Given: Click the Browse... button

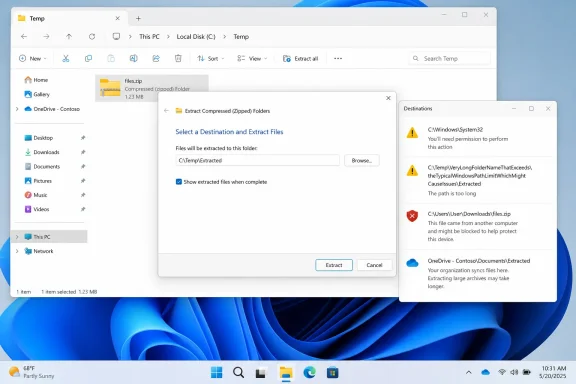Looking at the screenshot, I should click(x=362, y=161).
